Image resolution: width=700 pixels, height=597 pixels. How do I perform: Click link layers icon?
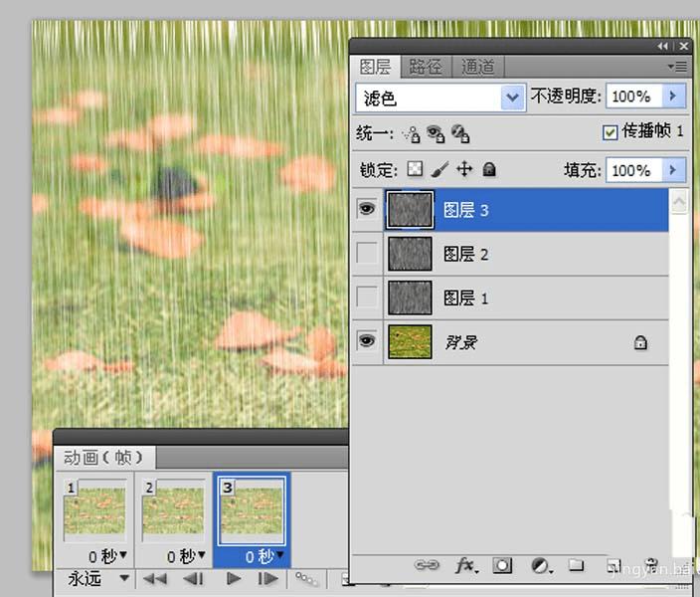427,565
